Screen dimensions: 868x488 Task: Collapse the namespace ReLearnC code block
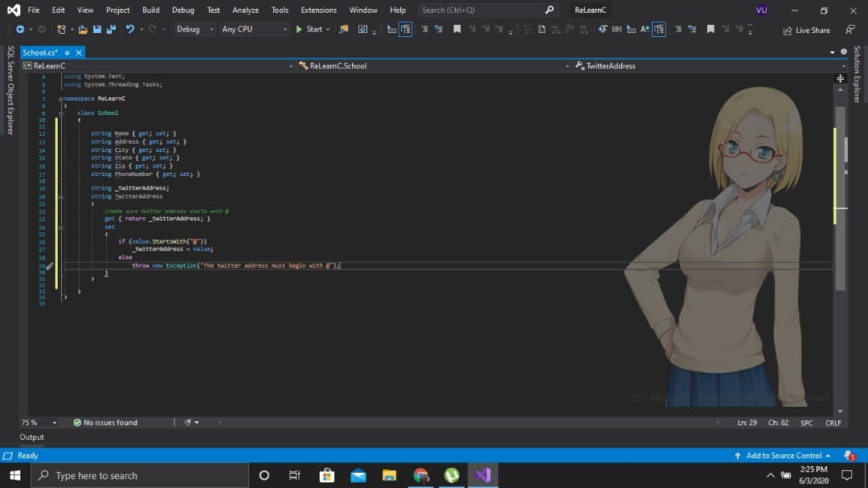point(62,98)
